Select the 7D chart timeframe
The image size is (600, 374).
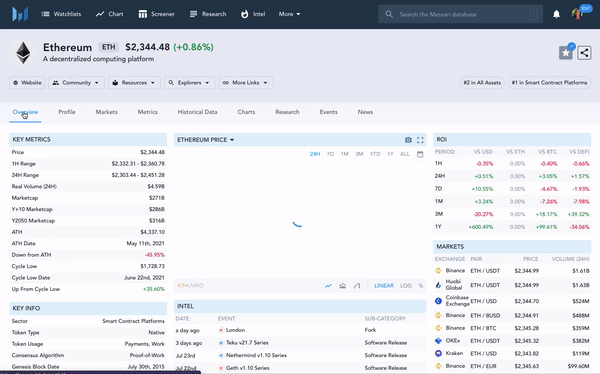point(330,154)
